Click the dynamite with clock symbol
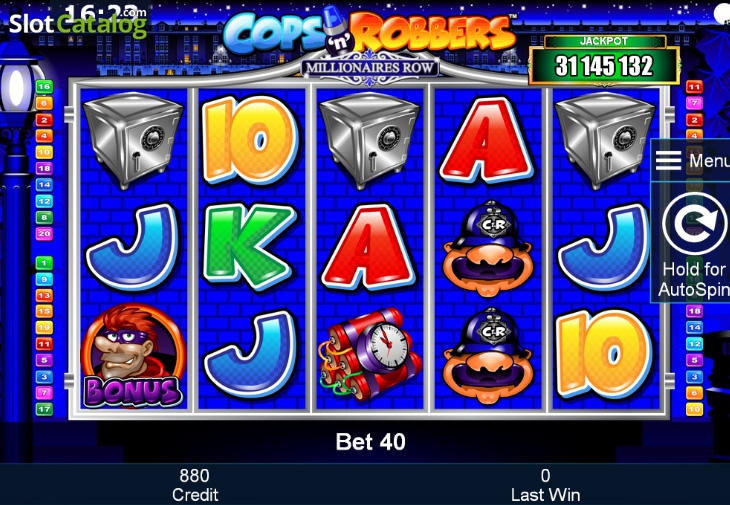 [370, 355]
